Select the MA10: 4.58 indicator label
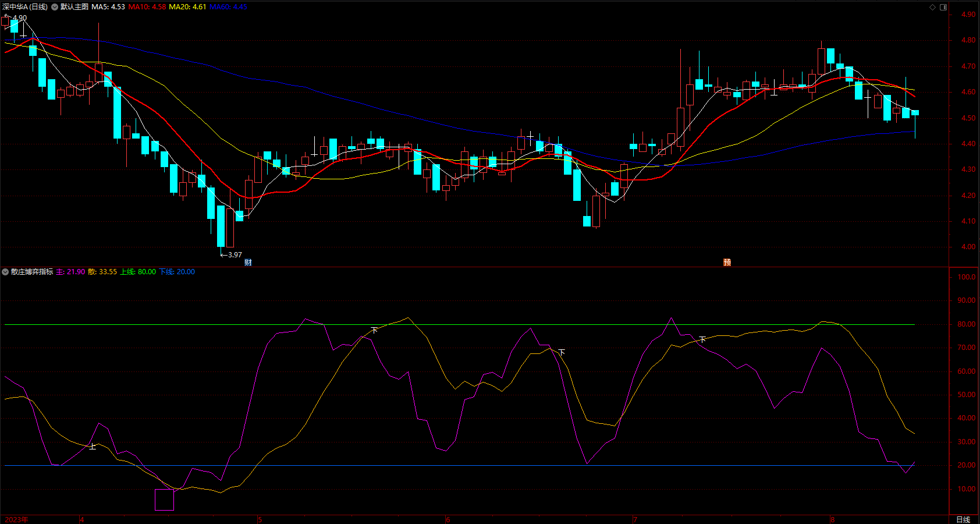 click(147, 7)
